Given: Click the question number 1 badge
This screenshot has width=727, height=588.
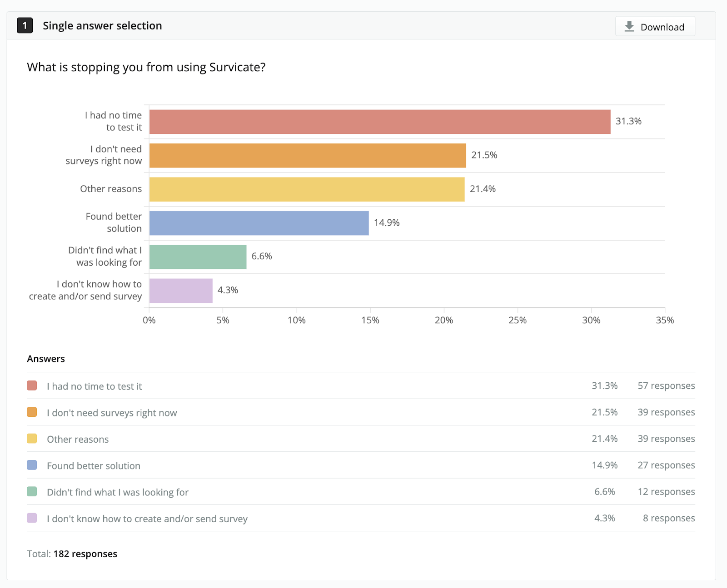Looking at the screenshot, I should [25, 25].
